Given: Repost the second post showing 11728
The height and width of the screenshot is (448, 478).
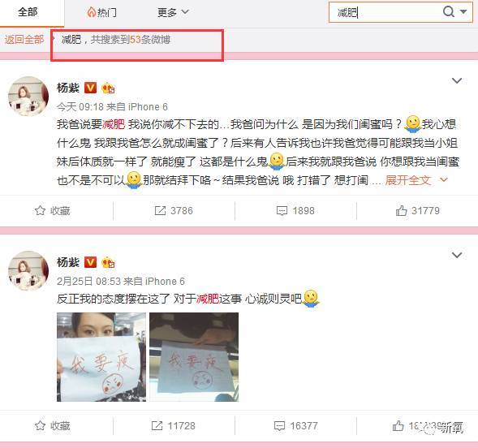Looking at the screenshot, I should (x=173, y=426).
